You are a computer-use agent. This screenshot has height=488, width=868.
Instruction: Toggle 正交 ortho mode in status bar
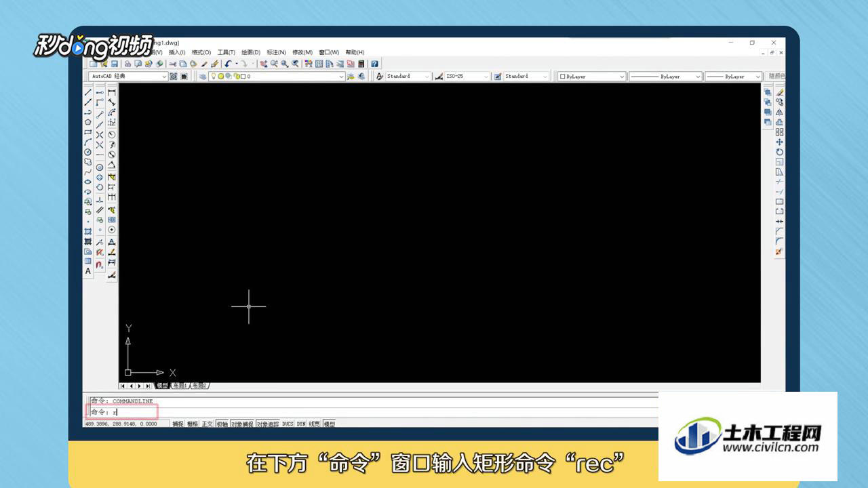point(208,424)
